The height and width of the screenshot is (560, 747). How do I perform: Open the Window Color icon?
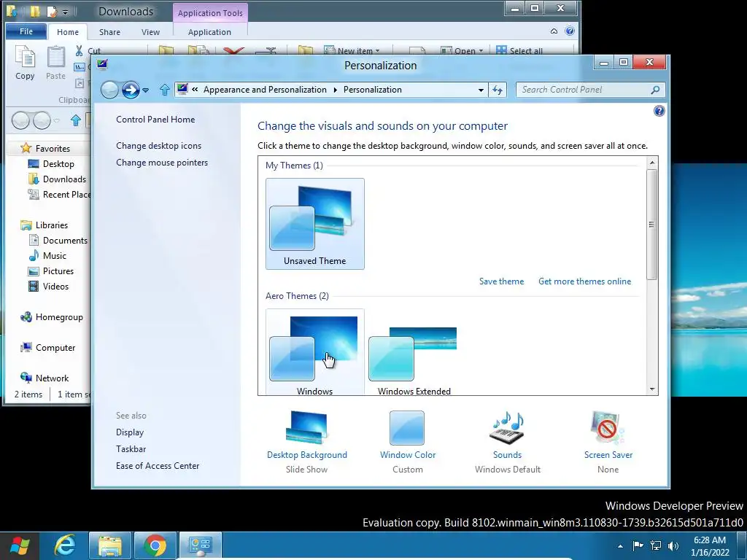point(407,427)
